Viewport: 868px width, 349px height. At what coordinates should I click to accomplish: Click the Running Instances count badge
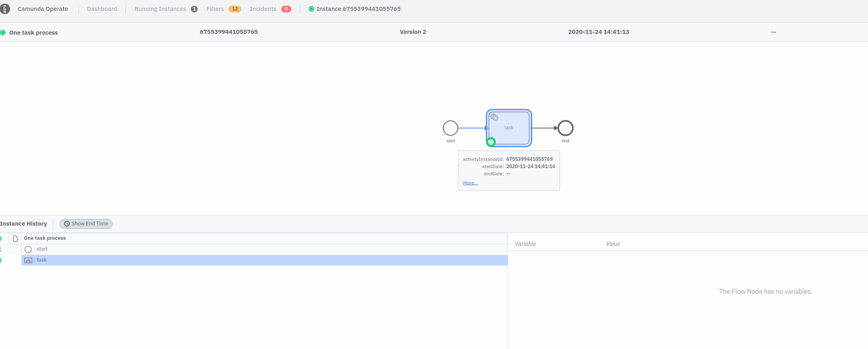(195, 9)
